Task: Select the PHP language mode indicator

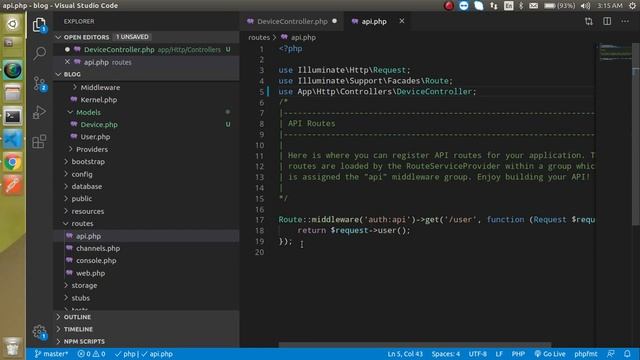Action: click(x=518, y=354)
